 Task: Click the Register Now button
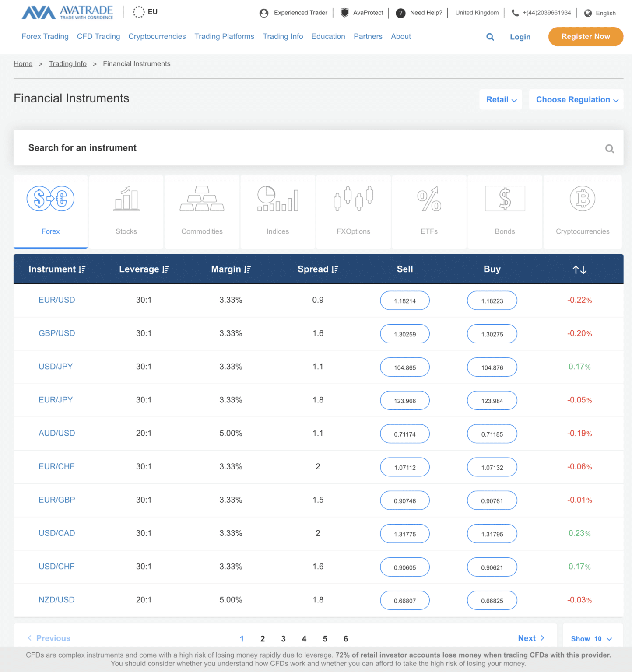tap(586, 36)
